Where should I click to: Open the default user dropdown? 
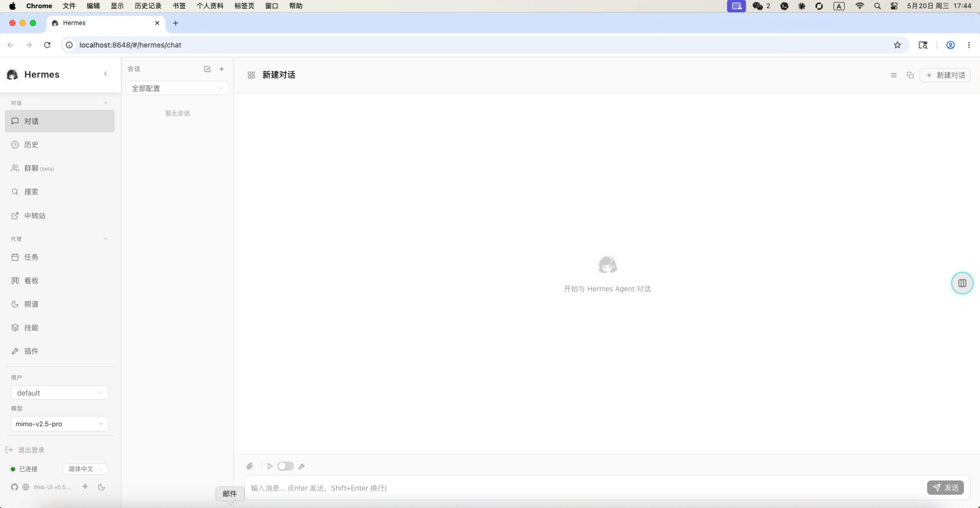[59, 393]
